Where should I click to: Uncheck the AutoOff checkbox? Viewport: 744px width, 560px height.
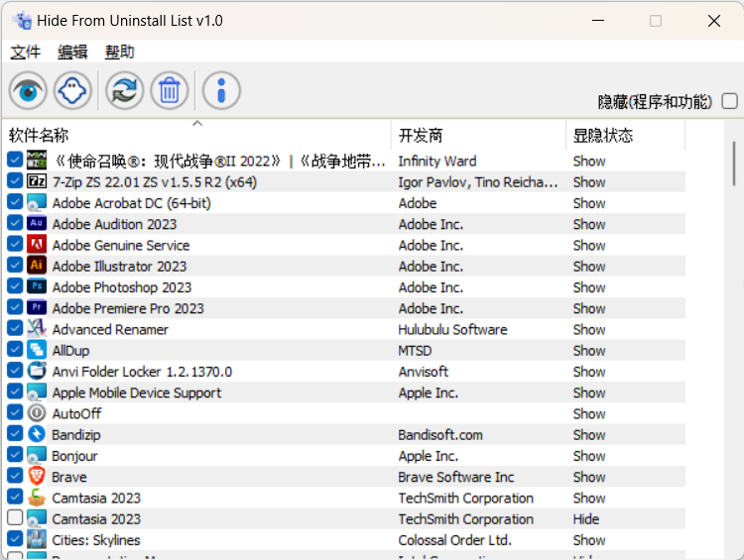pos(15,412)
